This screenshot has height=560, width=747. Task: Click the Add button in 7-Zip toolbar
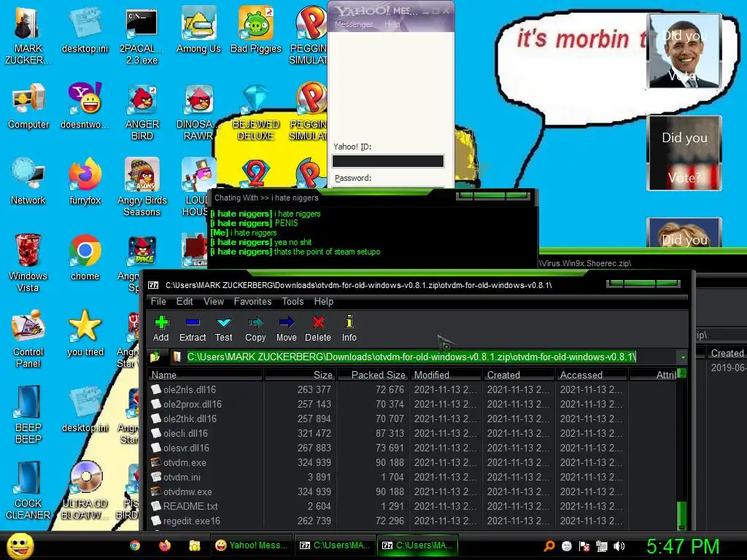[x=161, y=328]
